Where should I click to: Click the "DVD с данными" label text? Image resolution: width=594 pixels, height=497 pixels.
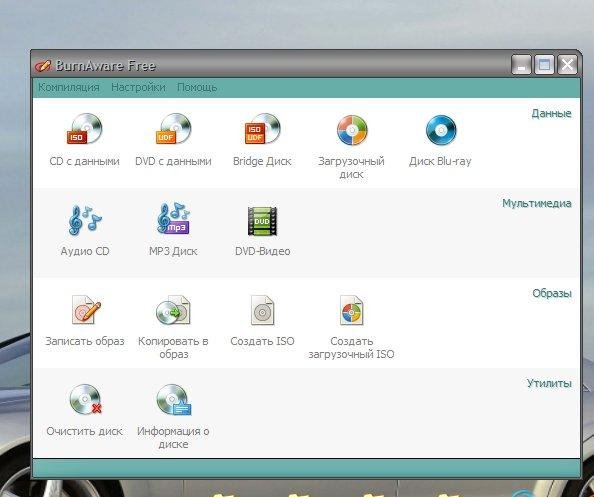(173, 161)
